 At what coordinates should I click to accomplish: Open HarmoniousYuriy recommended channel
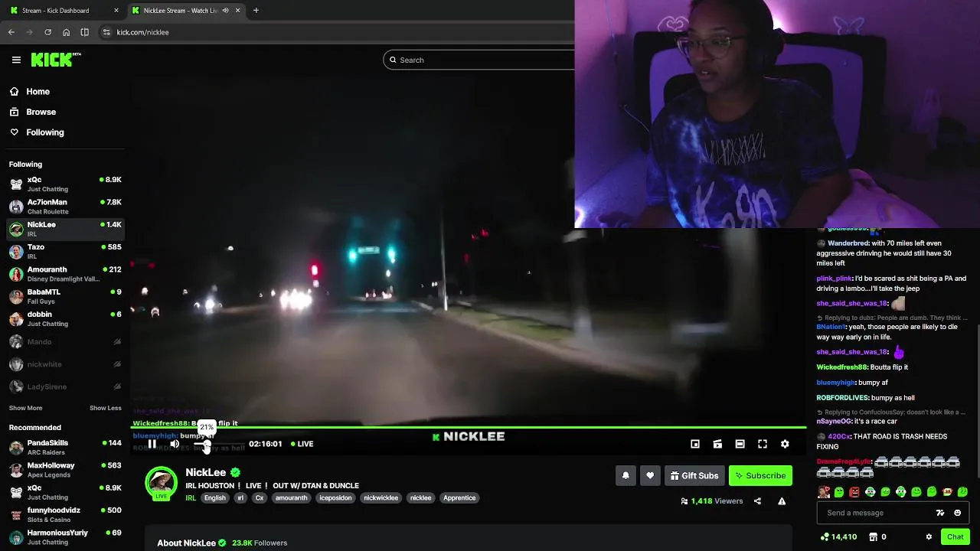pos(65,536)
